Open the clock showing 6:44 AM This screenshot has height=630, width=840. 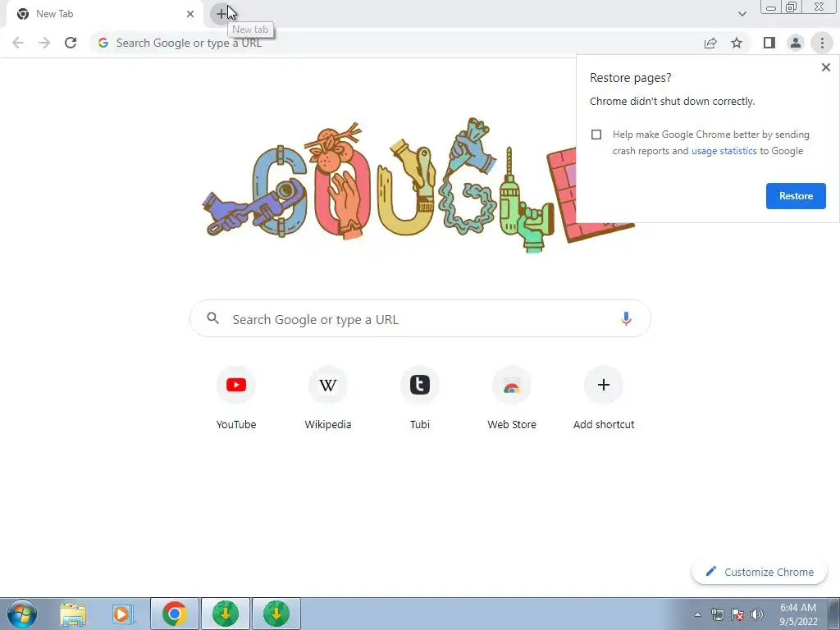click(797, 614)
